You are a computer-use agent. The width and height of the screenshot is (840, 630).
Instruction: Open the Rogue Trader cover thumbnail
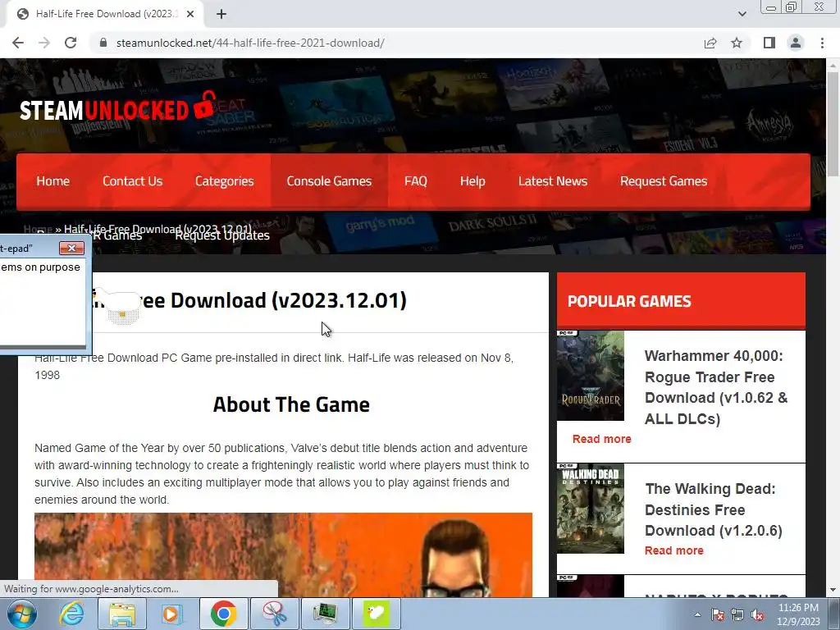pos(591,376)
